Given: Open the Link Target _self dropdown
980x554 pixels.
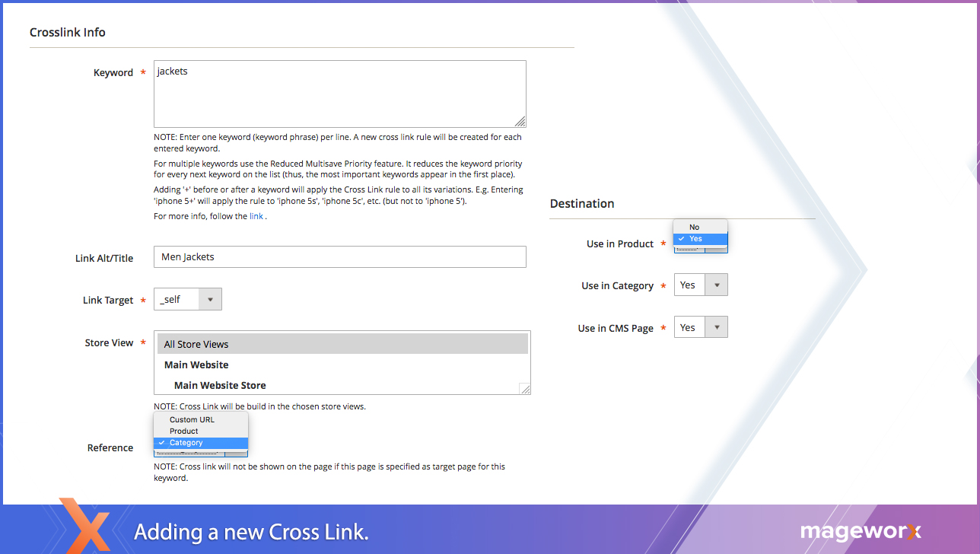Looking at the screenshot, I should point(187,300).
